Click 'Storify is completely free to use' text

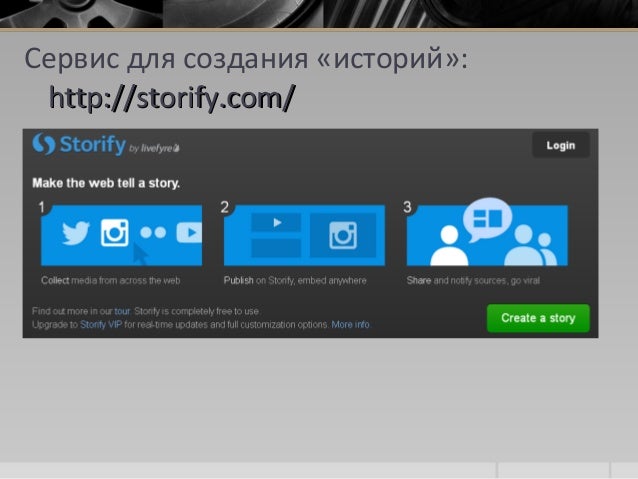197,311
